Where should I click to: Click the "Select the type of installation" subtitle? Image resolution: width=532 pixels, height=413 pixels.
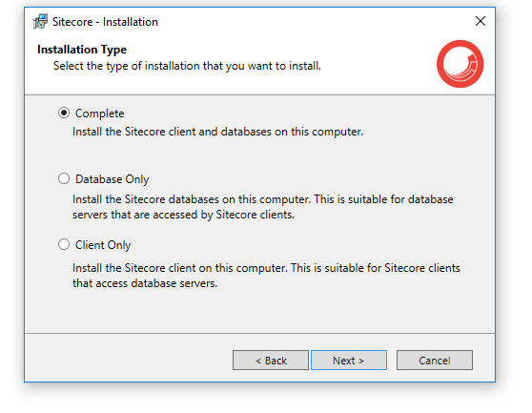(187, 66)
